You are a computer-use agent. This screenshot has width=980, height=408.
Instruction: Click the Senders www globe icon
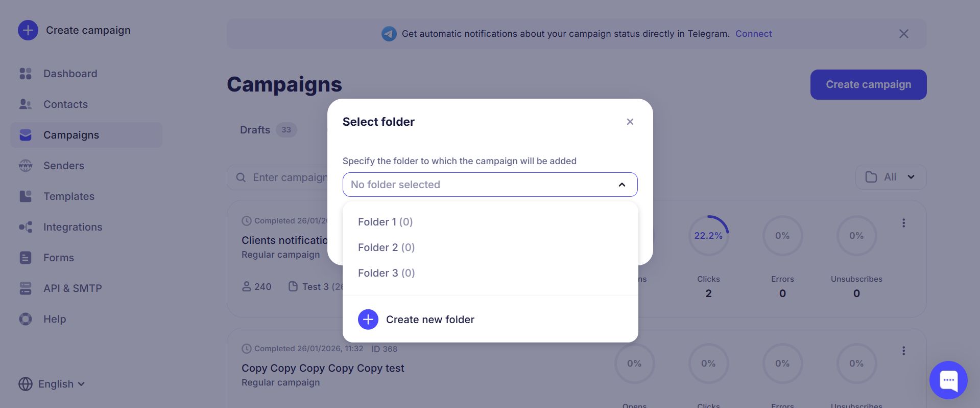26,166
